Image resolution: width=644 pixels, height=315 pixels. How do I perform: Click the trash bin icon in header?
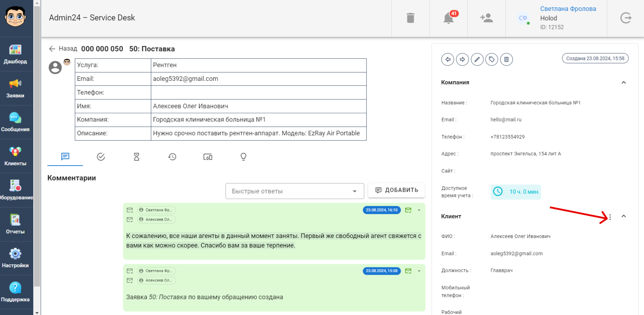pos(410,18)
